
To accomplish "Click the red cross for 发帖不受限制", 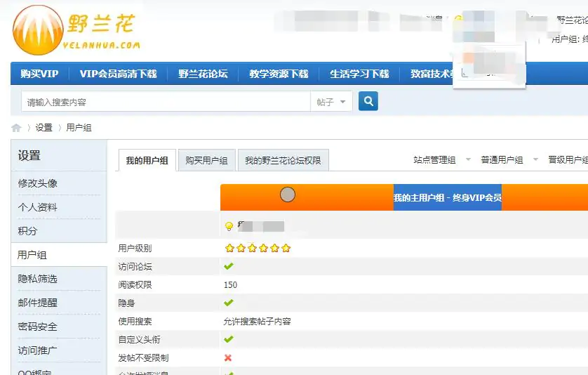I will [227, 357].
